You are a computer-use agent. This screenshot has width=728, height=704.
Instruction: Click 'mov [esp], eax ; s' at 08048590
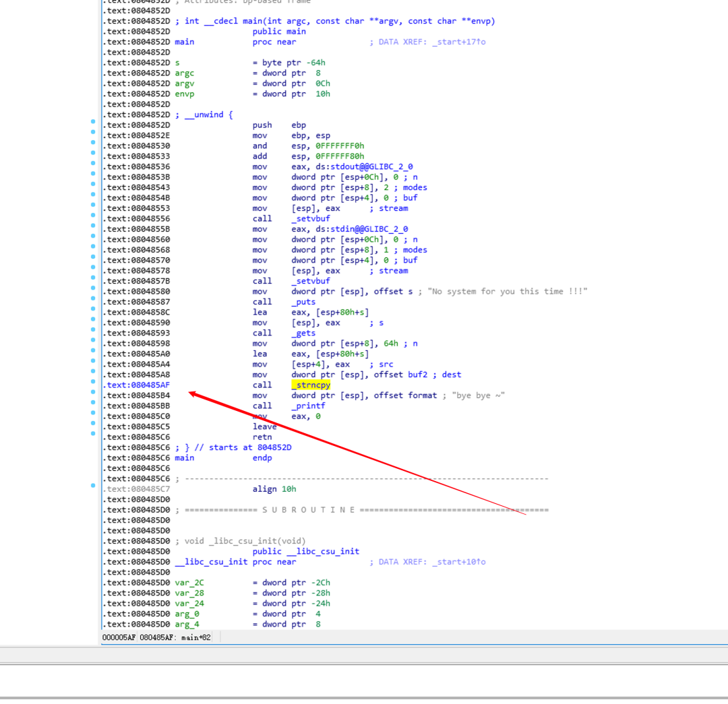318,323
